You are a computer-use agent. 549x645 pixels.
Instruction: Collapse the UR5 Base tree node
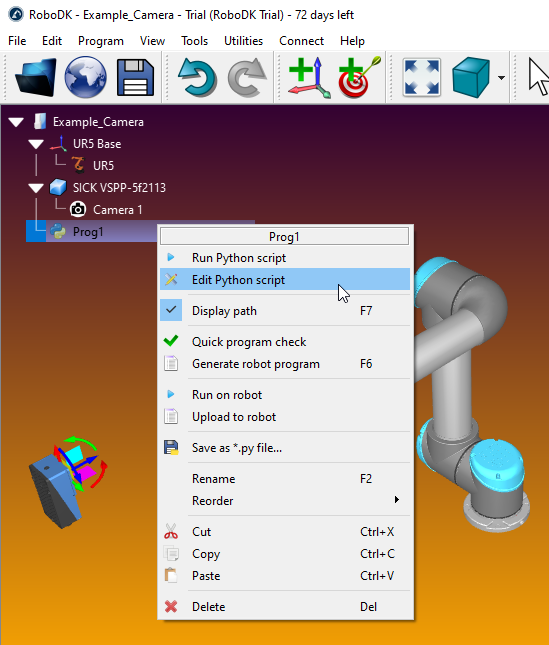point(36,144)
